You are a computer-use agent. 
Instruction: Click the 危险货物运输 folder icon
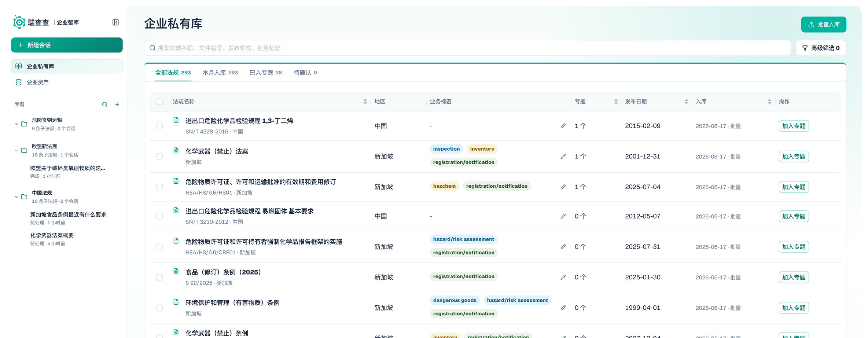point(24,124)
